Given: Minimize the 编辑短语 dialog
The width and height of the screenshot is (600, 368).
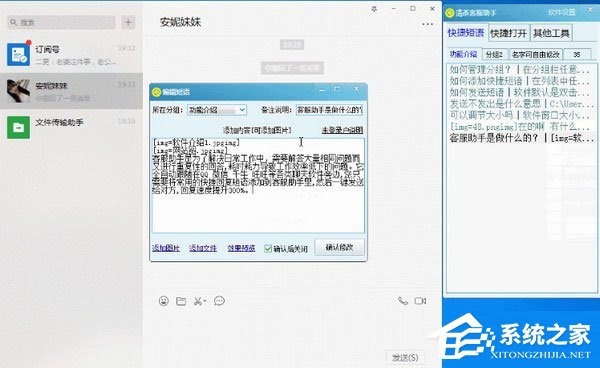Looking at the screenshot, I should (x=322, y=90).
